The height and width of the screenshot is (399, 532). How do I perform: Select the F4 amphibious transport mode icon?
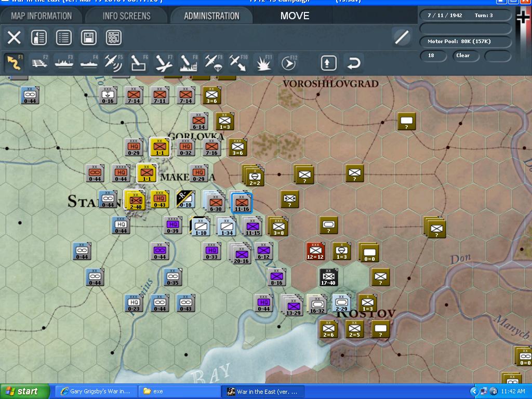tap(89, 63)
